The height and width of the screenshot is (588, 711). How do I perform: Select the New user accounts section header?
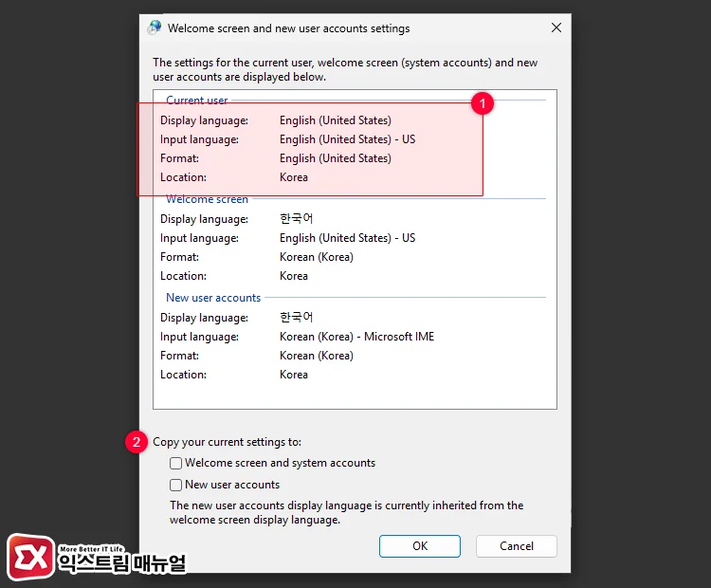[x=213, y=298]
